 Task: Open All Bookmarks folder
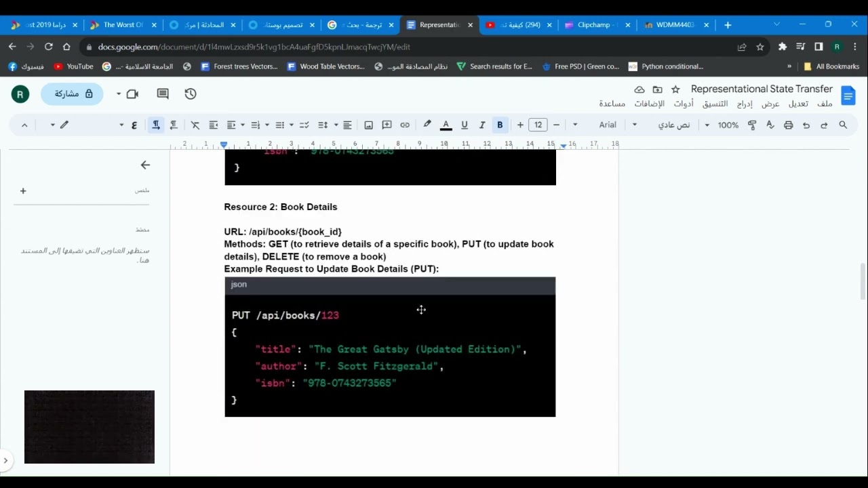[x=831, y=66]
